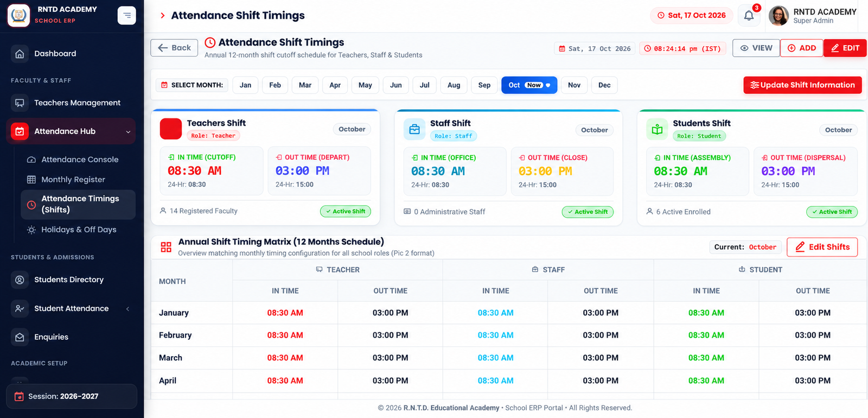Switch to VIEW mode

[756, 48]
